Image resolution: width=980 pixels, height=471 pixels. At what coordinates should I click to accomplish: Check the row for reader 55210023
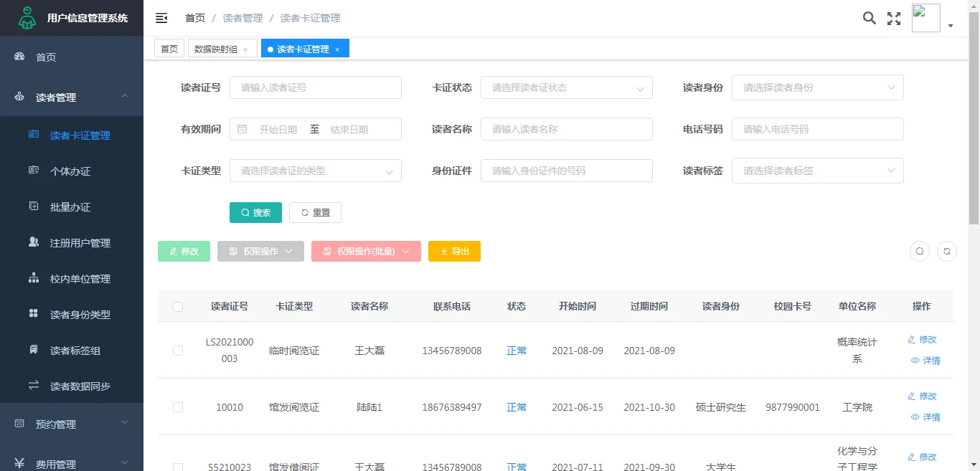pos(178,467)
